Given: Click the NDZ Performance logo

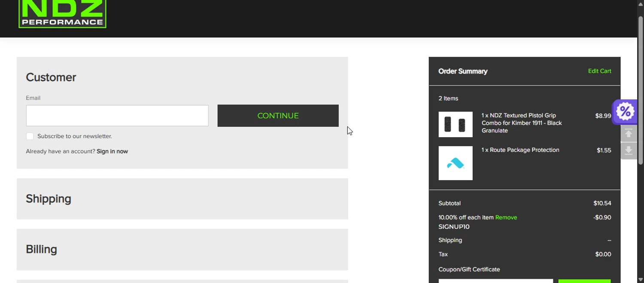Looking at the screenshot, I should click(x=62, y=14).
